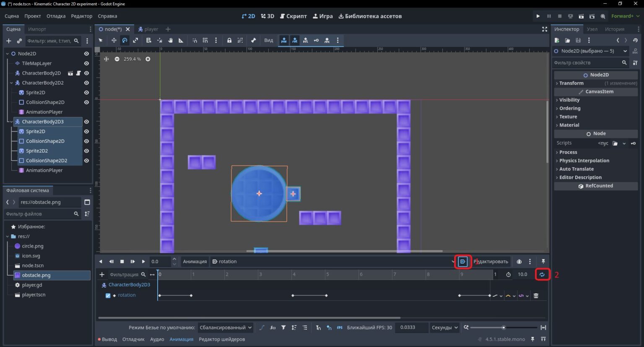Toggle file system split view icon
This screenshot has width=644, height=347.
[87, 202]
